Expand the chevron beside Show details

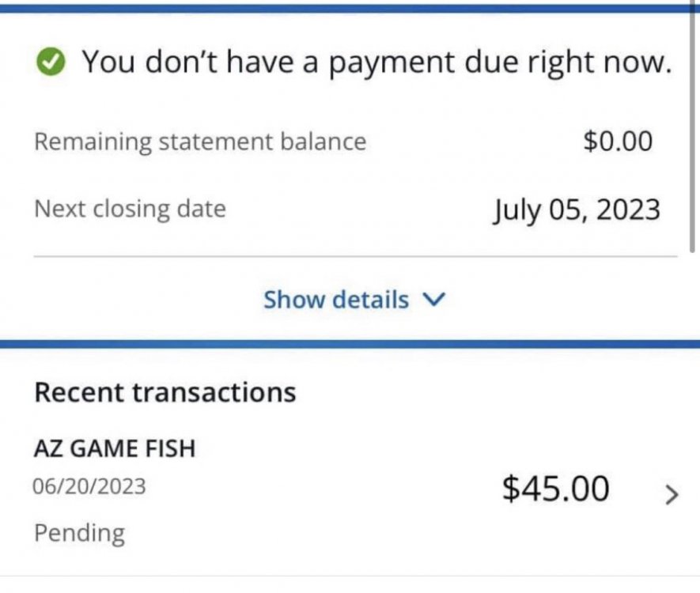435,300
